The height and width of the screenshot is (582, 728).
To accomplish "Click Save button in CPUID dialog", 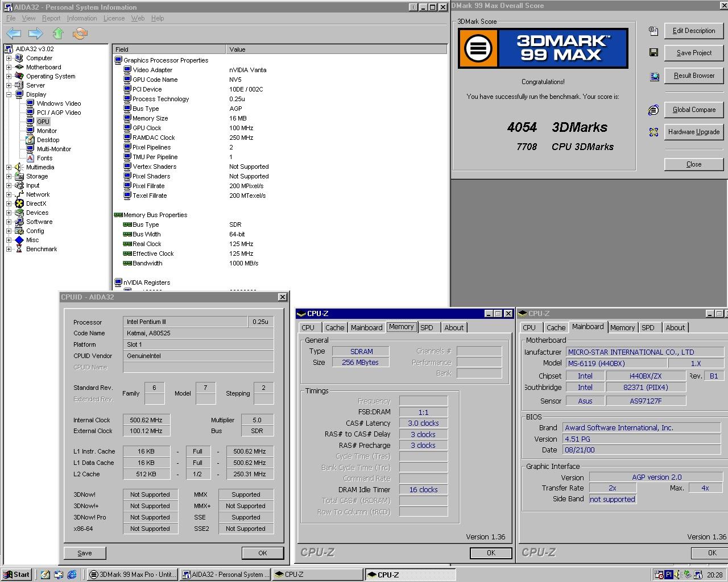I will point(85,553).
